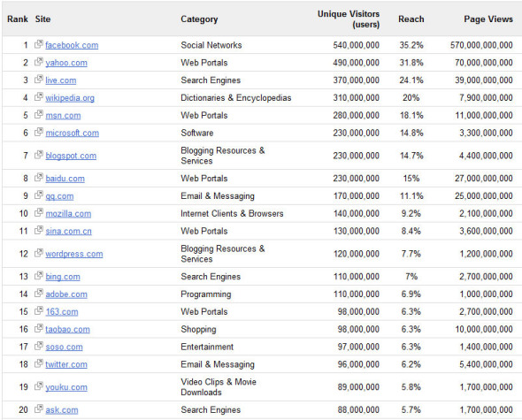Click the external-link icon next to yahoo.com
This screenshot has width=522, height=420.
pyautogui.click(x=39, y=62)
